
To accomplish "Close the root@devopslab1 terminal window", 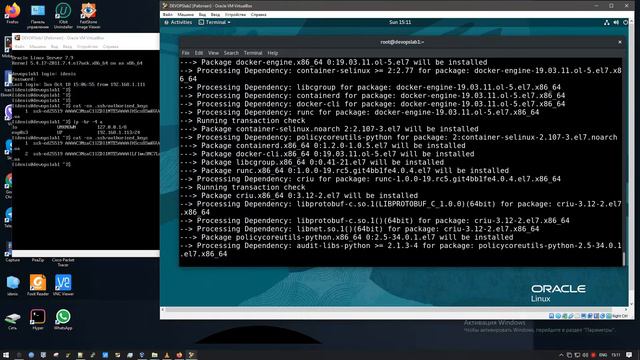I will (620, 42).
